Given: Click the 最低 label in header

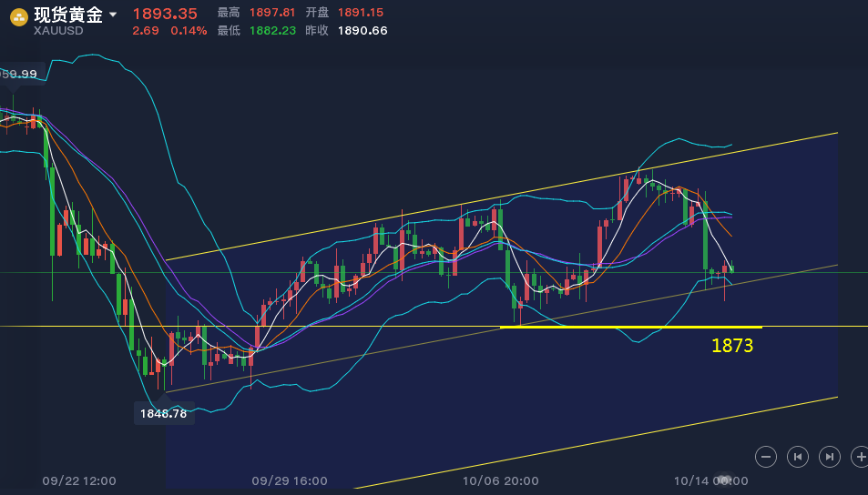Looking at the screenshot, I should pos(229,31).
